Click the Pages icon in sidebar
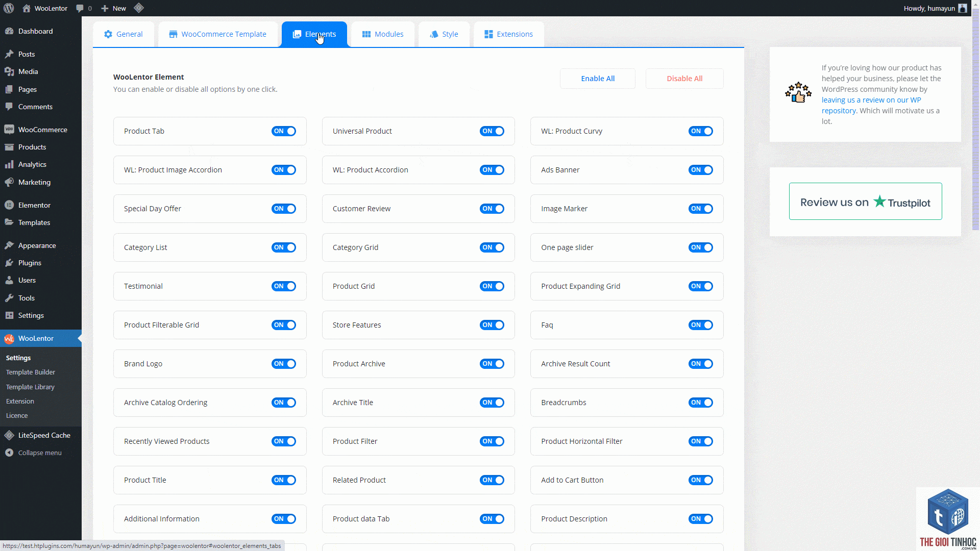980x551 pixels. (x=9, y=89)
